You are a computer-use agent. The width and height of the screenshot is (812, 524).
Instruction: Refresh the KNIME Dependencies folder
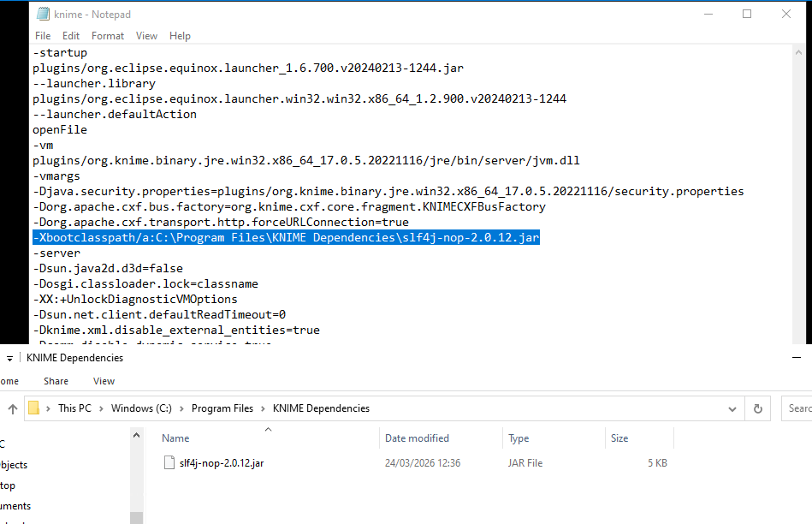pos(757,408)
